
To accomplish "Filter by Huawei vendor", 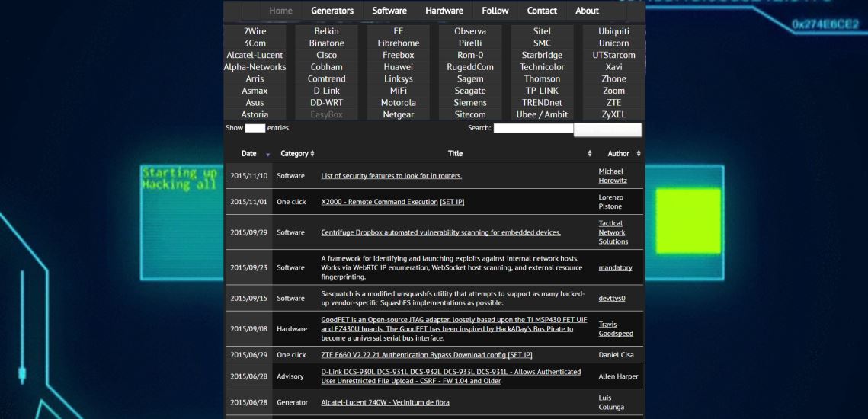I will (x=399, y=67).
